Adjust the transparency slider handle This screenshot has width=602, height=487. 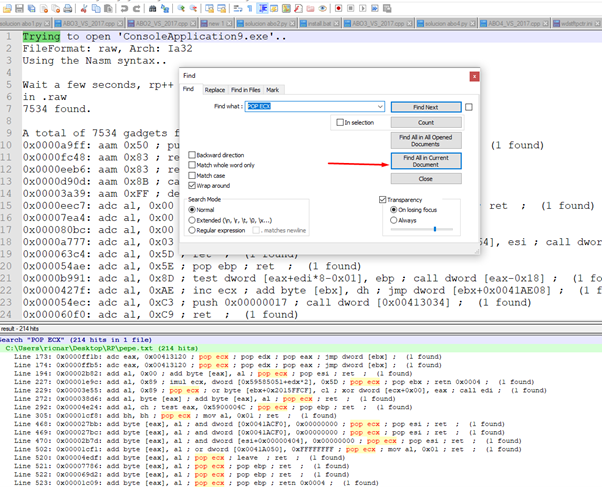(435, 229)
